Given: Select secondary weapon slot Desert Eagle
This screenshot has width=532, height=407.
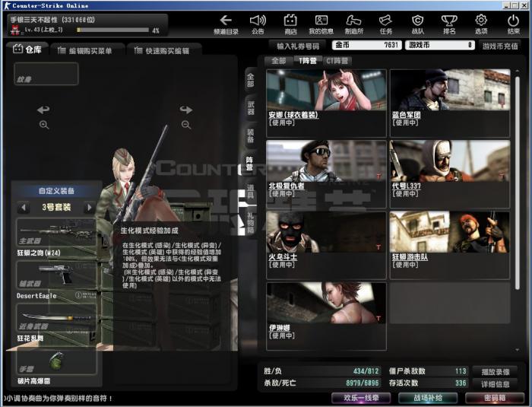Looking at the screenshot, I should (56, 275).
